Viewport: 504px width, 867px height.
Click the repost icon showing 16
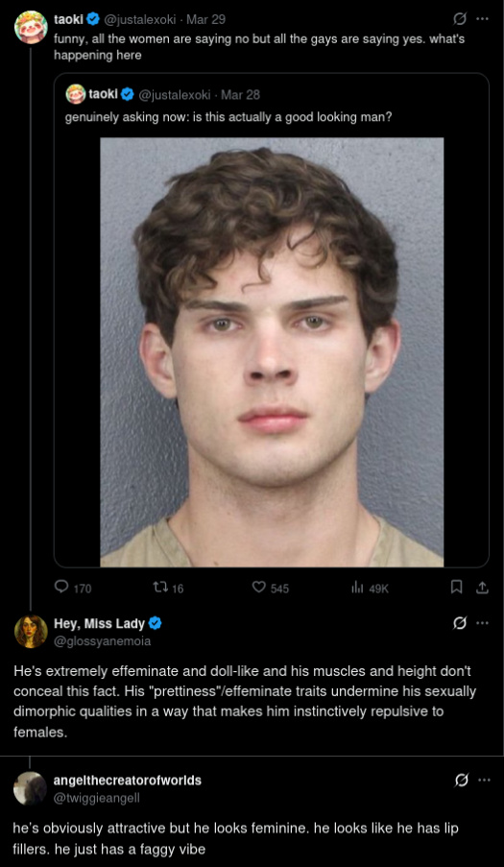(x=159, y=588)
